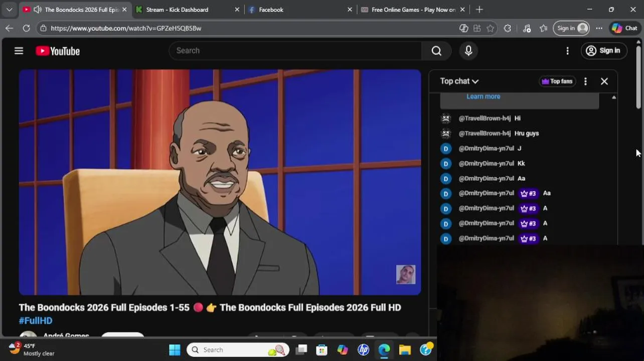Open the Top fans leaderboard

point(557,81)
